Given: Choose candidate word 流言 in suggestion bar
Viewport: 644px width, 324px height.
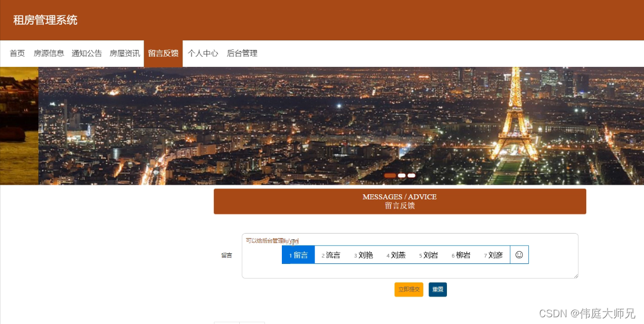Looking at the screenshot, I should 331,254.
